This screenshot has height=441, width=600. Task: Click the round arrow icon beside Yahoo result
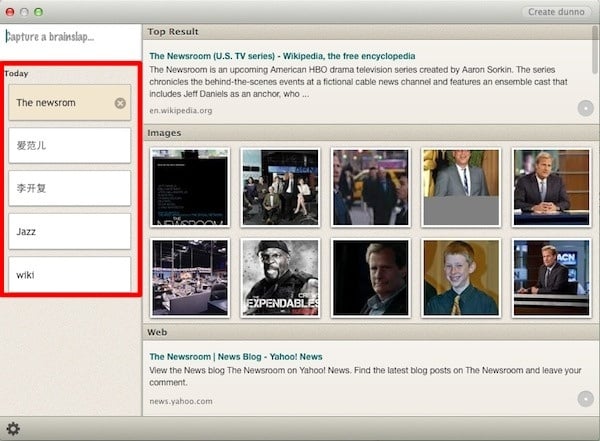[585, 399]
